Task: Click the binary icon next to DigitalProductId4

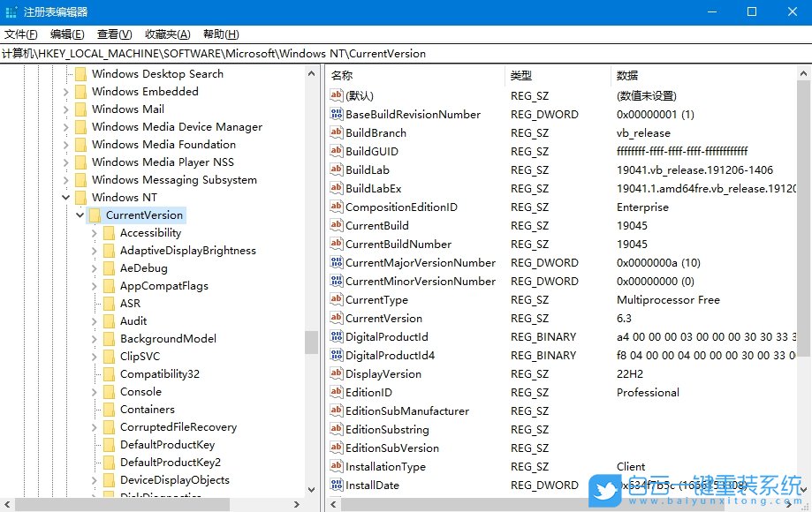Action: (x=337, y=355)
